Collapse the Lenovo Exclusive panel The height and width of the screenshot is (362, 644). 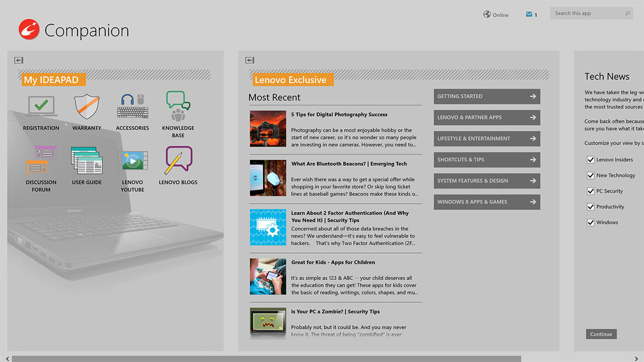click(250, 61)
